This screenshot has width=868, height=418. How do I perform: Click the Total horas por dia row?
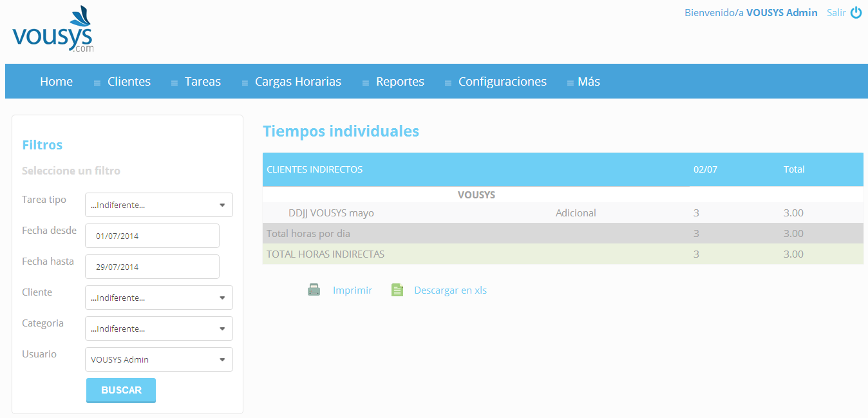tap(563, 233)
